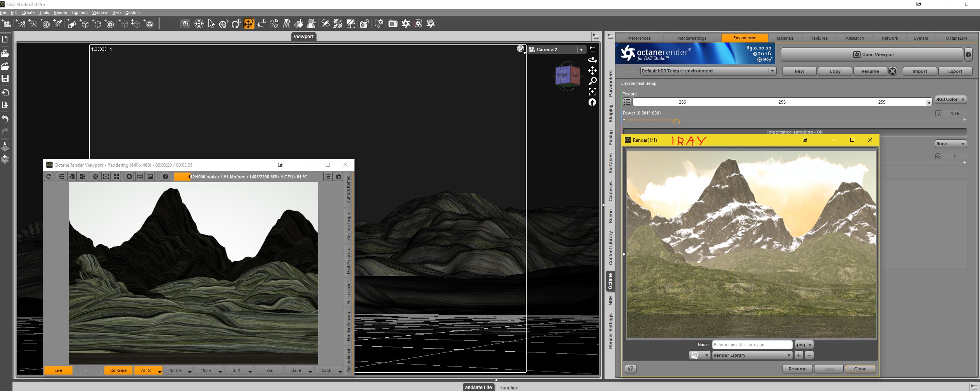This screenshot has width=980, height=391.
Task: Open the Default HDR Texture environment dropdown
Action: pyautogui.click(x=708, y=71)
